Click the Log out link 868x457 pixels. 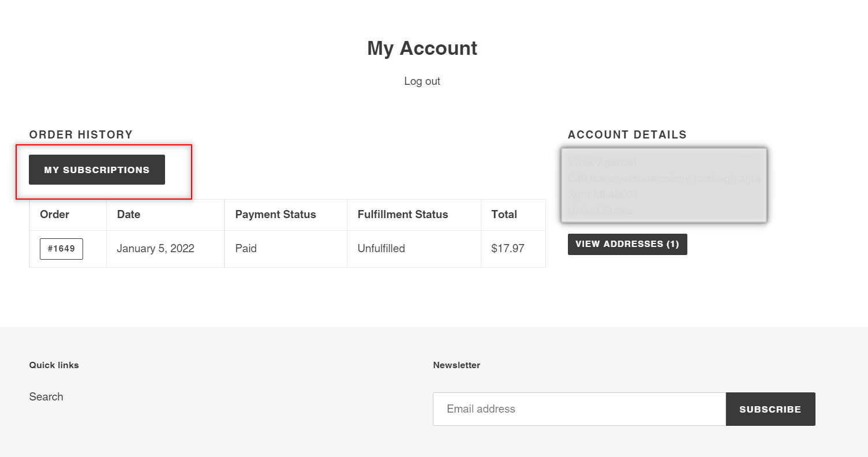coord(422,81)
